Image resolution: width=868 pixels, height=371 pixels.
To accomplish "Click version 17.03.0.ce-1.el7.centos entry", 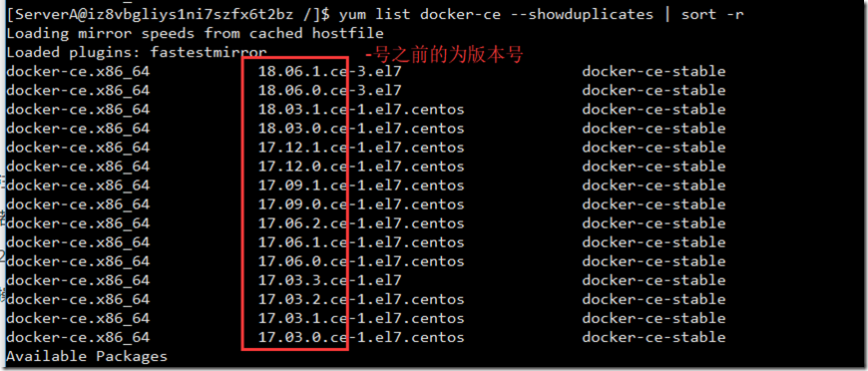I will [361, 337].
